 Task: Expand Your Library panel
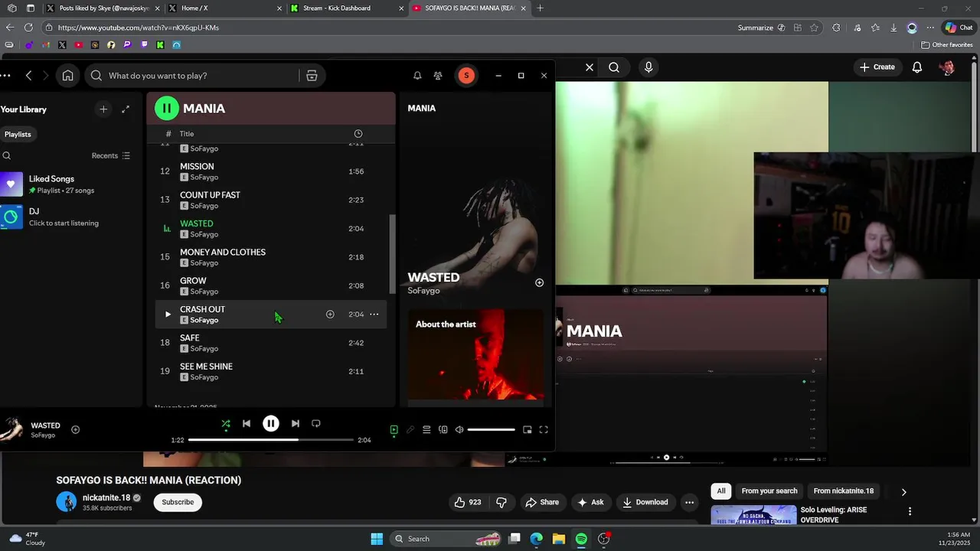[x=126, y=109]
